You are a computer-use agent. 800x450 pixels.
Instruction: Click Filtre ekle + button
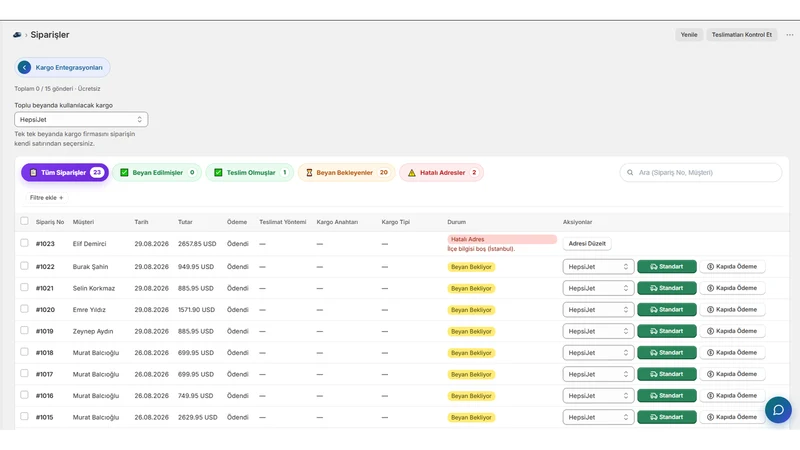point(46,197)
